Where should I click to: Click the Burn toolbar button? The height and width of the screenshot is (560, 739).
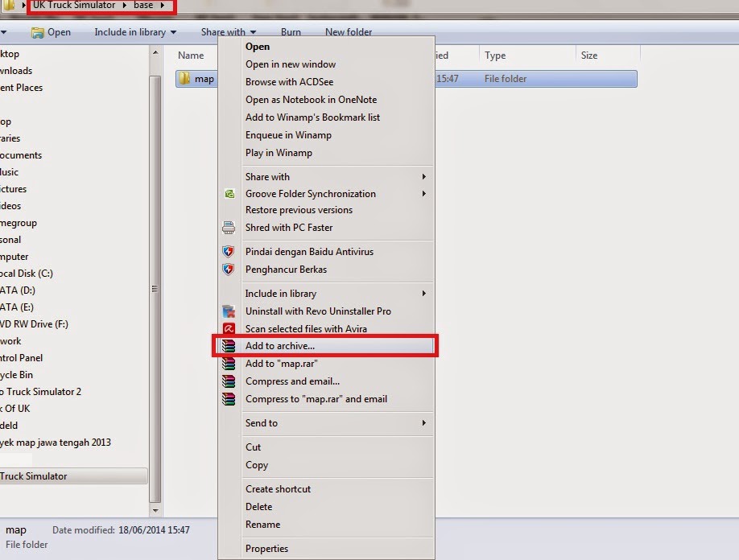[x=291, y=32]
